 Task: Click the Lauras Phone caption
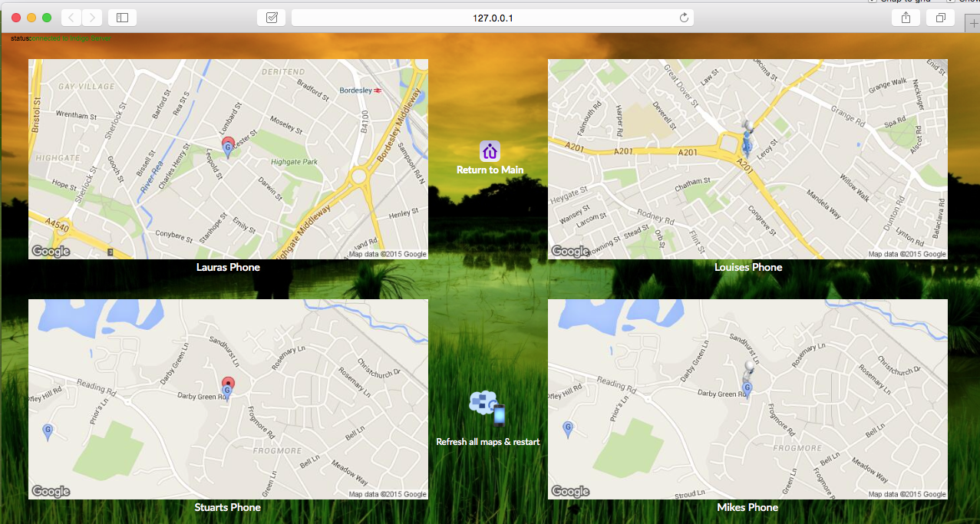tap(228, 268)
